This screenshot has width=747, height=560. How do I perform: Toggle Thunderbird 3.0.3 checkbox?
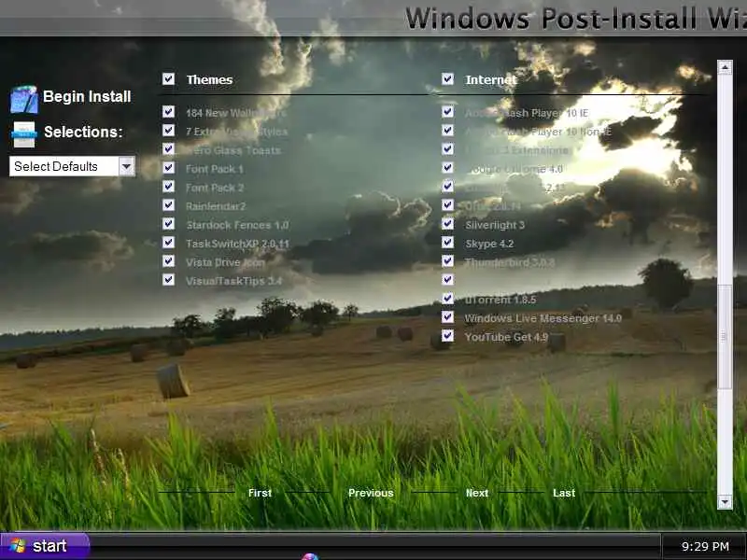(447, 261)
